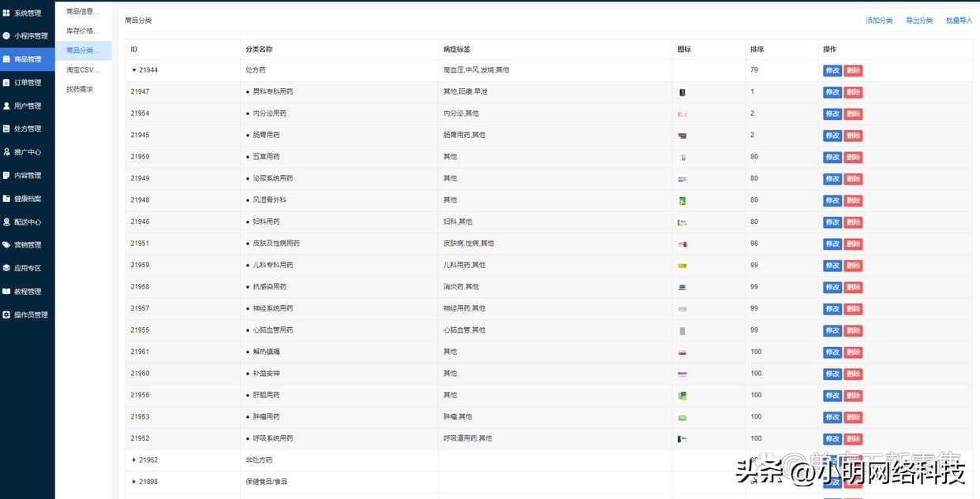This screenshot has width=980, height=499.
Task: Open the 小程序管理 sidebar section
Action: 28,35
